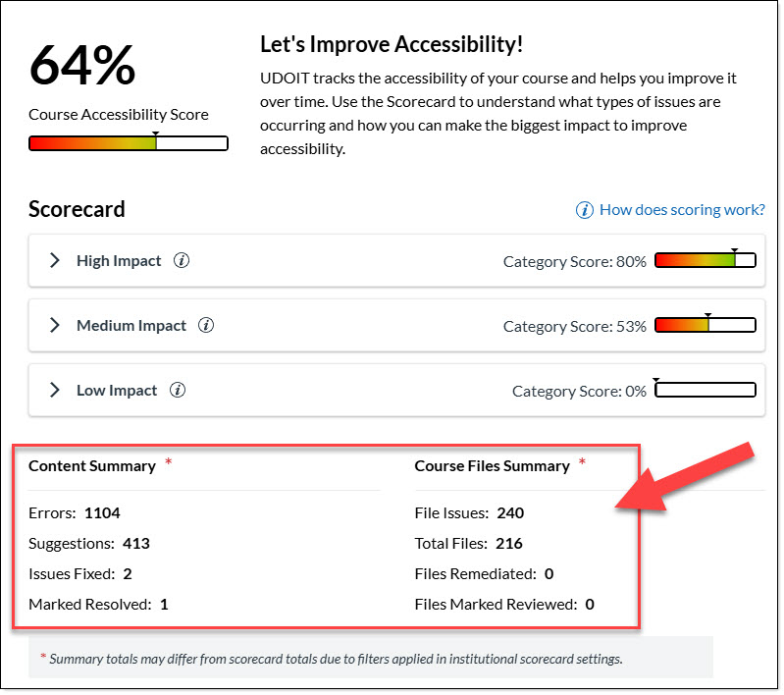Screen dimensions: 784x695
Task: Click the Course Accessibility Score progress bar
Action: coord(129,143)
